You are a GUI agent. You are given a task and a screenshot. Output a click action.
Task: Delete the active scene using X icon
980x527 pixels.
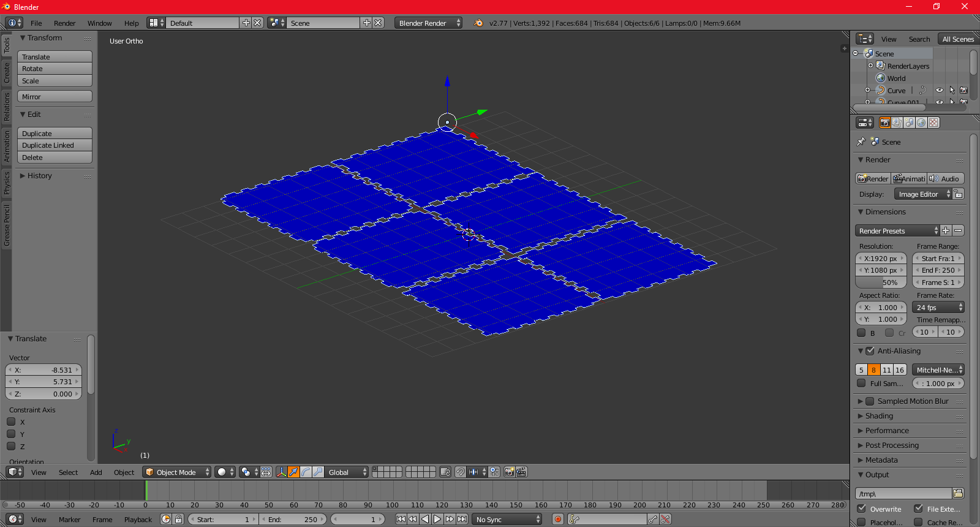coord(378,23)
